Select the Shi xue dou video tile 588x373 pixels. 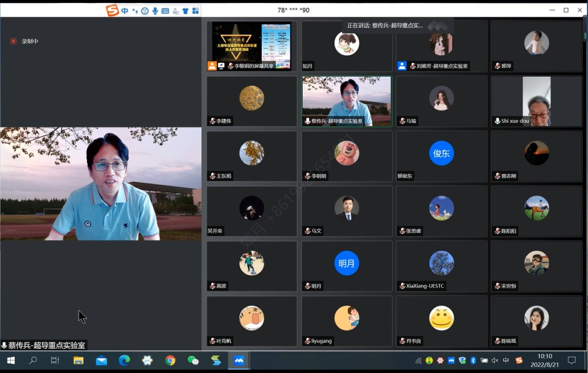click(x=536, y=101)
